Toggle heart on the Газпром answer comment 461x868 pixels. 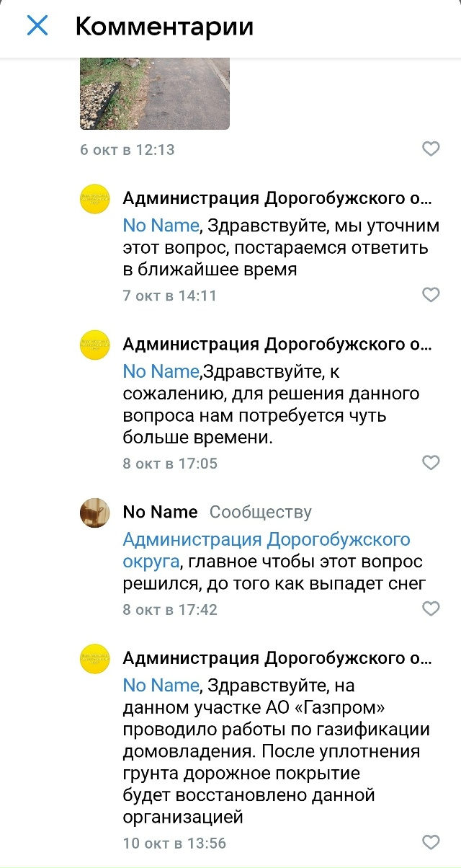pyautogui.click(x=431, y=841)
